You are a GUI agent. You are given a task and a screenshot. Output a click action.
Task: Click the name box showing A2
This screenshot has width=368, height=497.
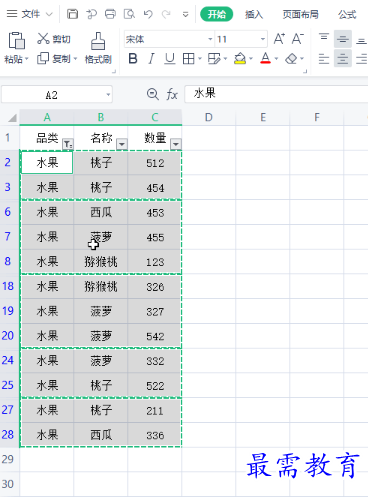53,95
